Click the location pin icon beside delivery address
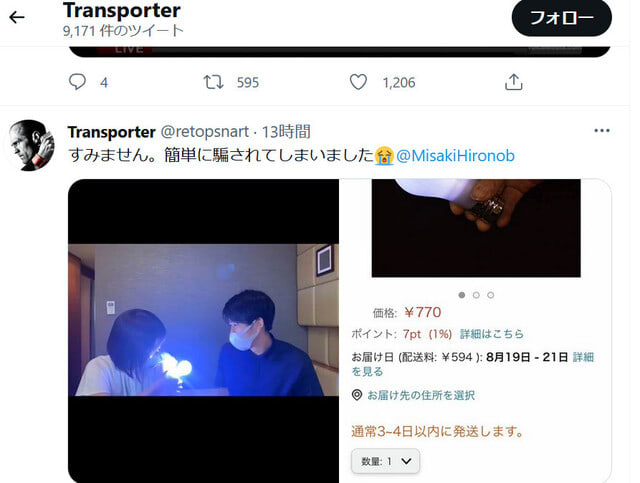The image size is (640, 483). pos(357,395)
